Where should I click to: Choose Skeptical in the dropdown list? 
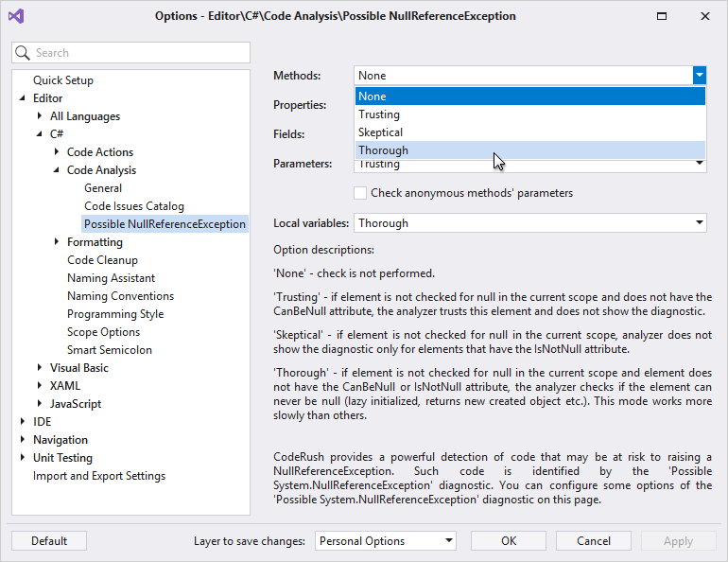[380, 132]
